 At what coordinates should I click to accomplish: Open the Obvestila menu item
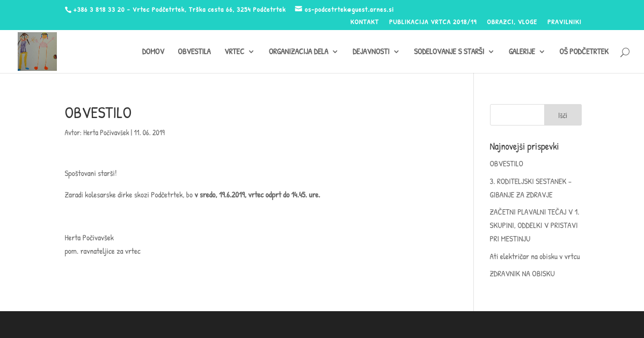(194, 52)
